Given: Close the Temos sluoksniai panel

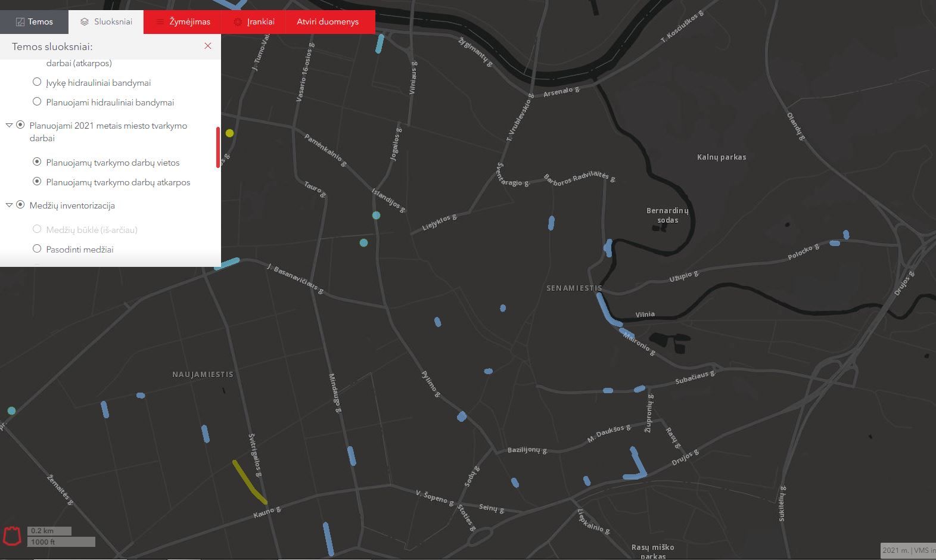Looking at the screenshot, I should tap(207, 46).
